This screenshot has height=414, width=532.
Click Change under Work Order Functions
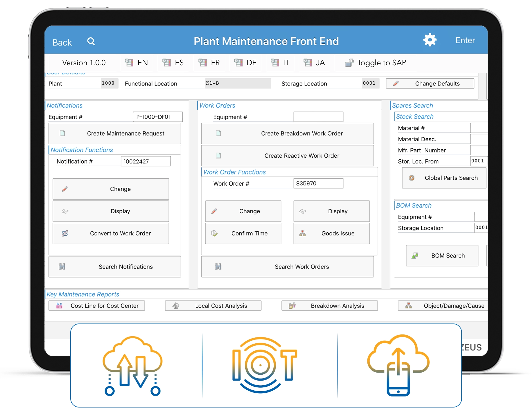click(x=243, y=211)
